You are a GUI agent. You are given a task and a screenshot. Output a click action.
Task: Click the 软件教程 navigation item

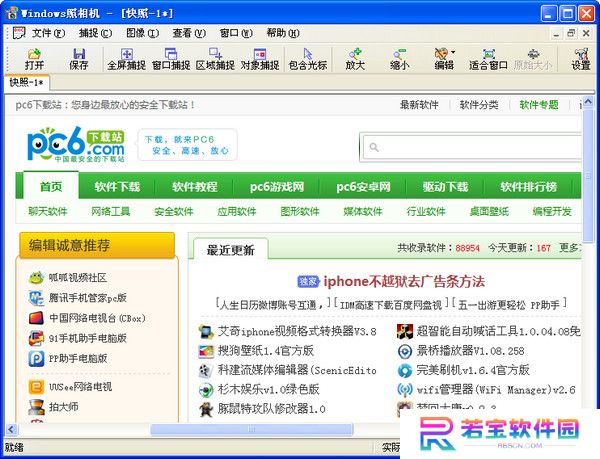(195, 187)
